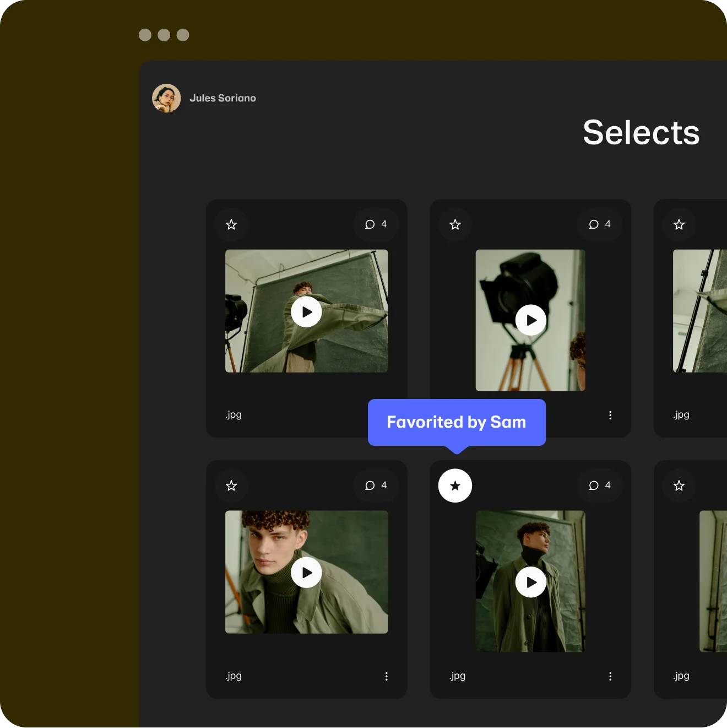Toggle the star on the rightmost top-row card

[x=679, y=224]
